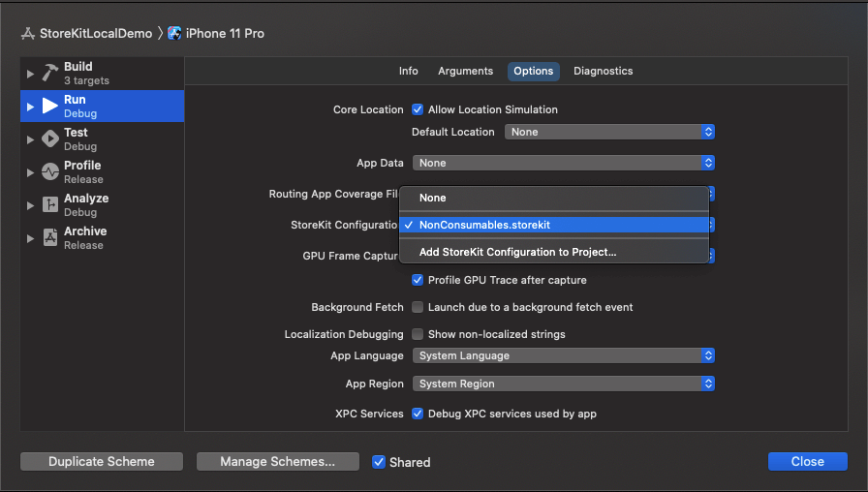Open the Diagnostics tab
This screenshot has width=868, height=492.
point(603,71)
